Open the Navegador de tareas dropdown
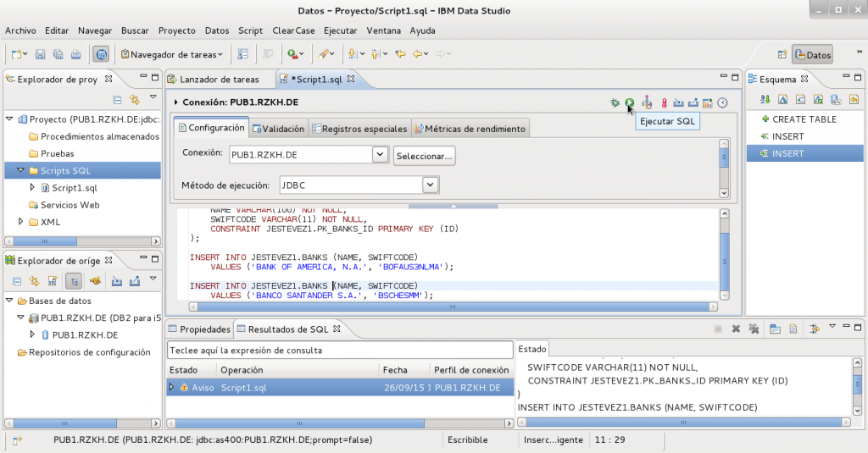 coord(220,54)
